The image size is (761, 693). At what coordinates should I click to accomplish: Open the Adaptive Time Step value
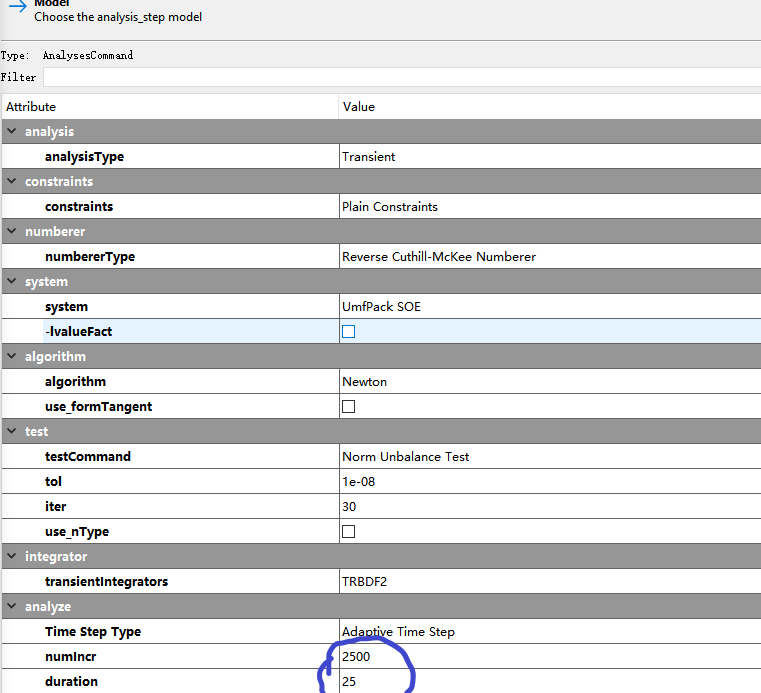tap(398, 631)
